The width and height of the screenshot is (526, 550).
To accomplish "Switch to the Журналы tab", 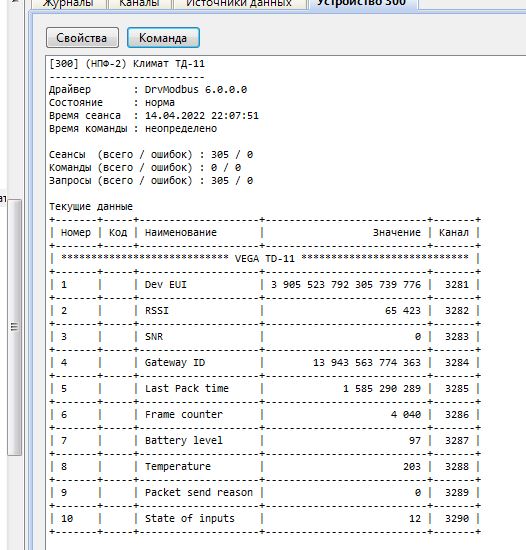I will click(x=68, y=4).
